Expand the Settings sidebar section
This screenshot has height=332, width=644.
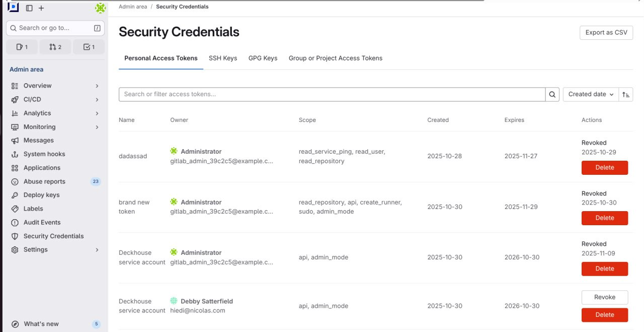click(35, 249)
